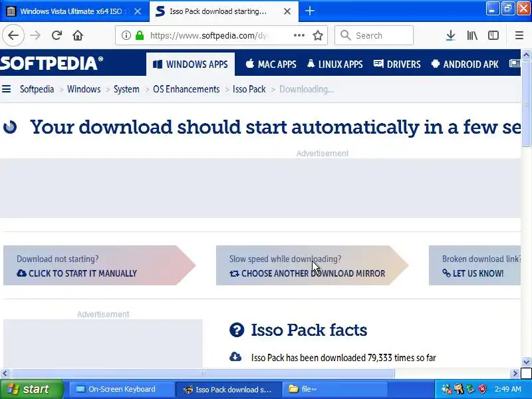Click the horizontal scrollbar left arrow

point(5,374)
